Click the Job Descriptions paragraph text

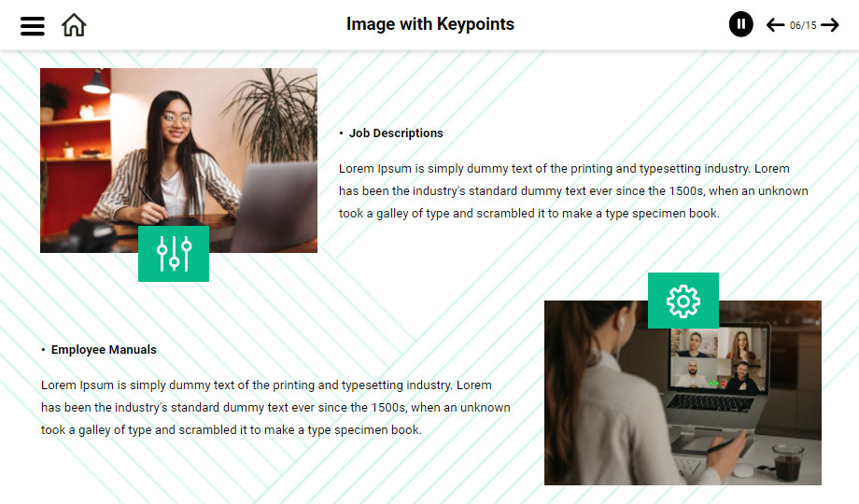coord(573,190)
